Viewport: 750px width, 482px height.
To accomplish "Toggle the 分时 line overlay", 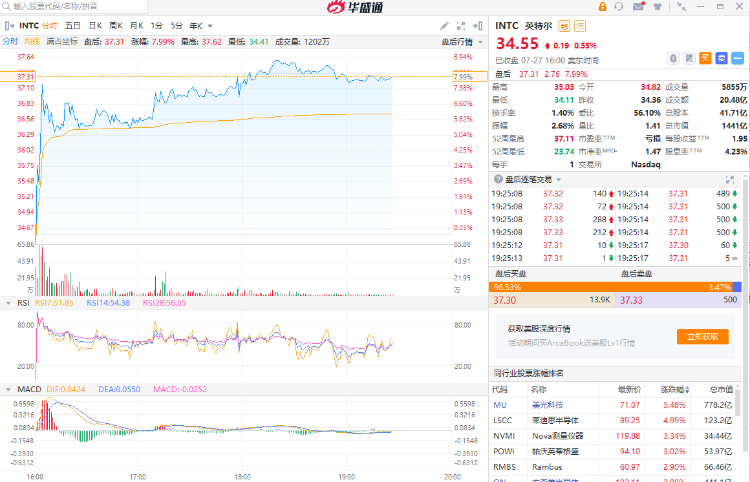I will pyautogui.click(x=10, y=42).
